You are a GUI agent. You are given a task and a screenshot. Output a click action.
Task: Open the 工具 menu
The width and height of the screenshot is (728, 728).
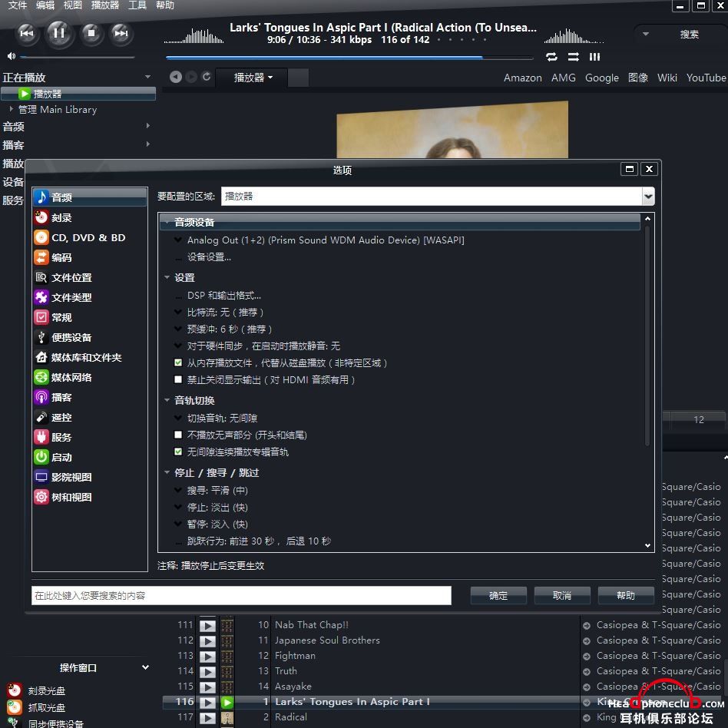[x=137, y=5]
